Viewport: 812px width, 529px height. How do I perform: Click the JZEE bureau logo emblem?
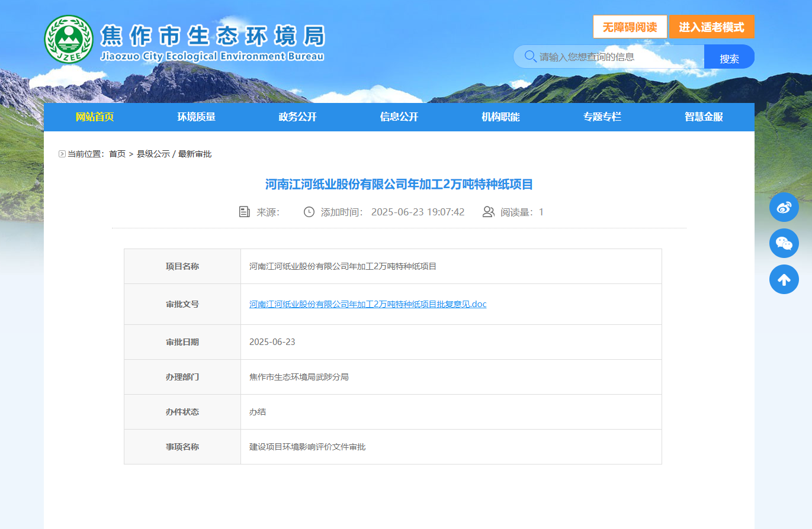tap(69, 39)
